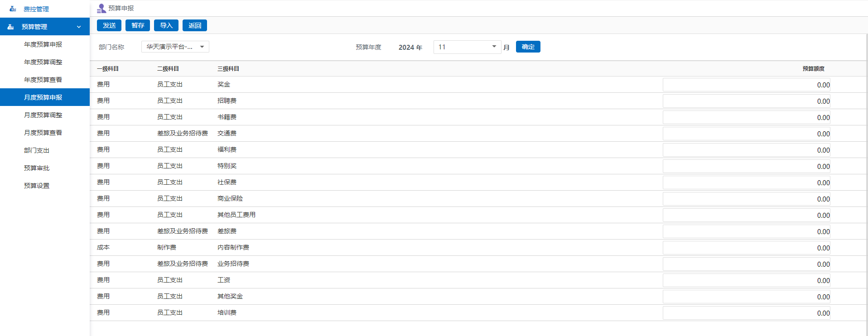Open the month selector dropdown

click(467, 47)
